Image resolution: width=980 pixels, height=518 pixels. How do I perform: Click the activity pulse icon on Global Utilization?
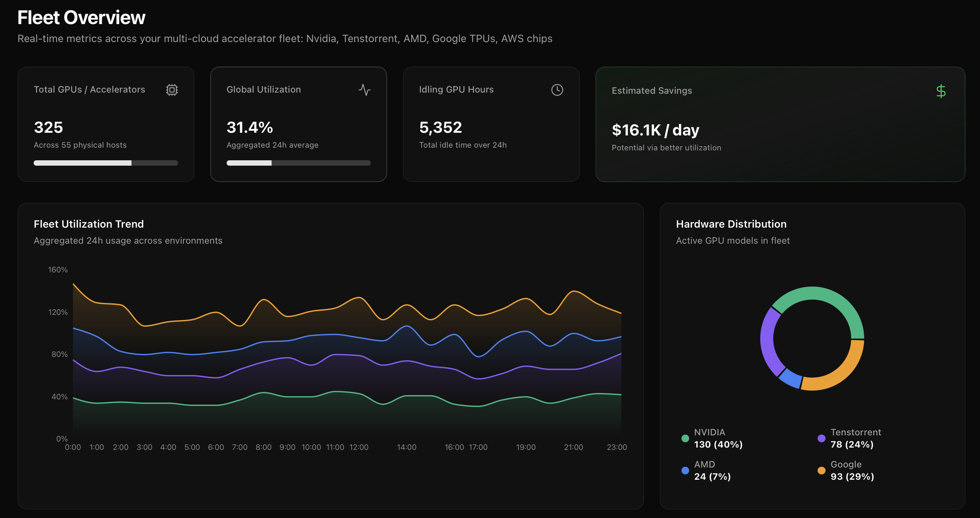pyautogui.click(x=365, y=90)
